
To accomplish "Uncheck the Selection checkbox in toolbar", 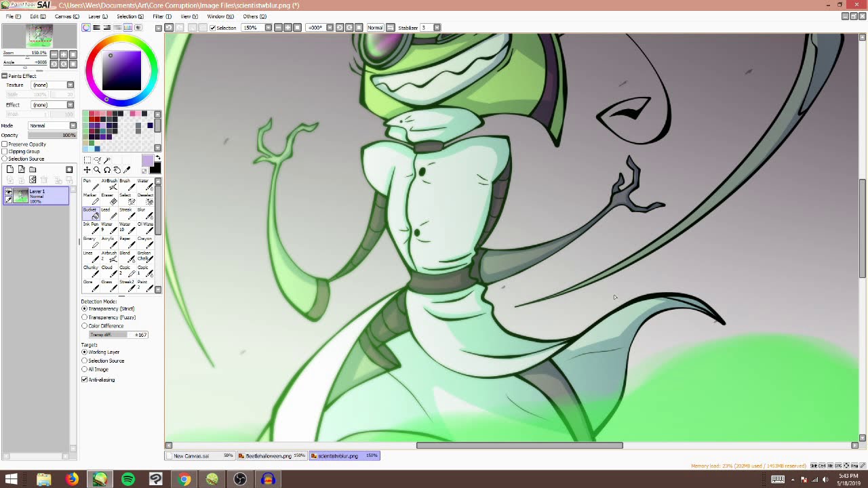I will coord(213,28).
